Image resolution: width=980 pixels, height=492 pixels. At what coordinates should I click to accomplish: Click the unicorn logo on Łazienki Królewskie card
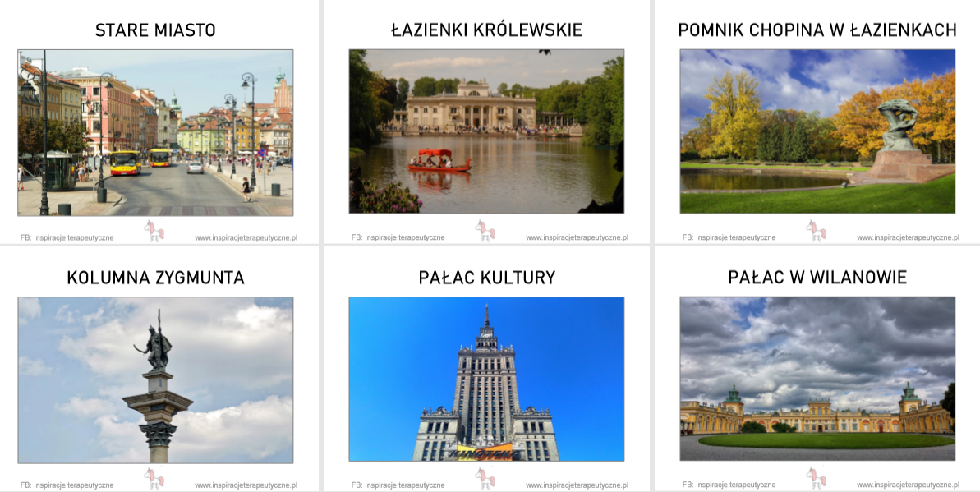click(485, 232)
